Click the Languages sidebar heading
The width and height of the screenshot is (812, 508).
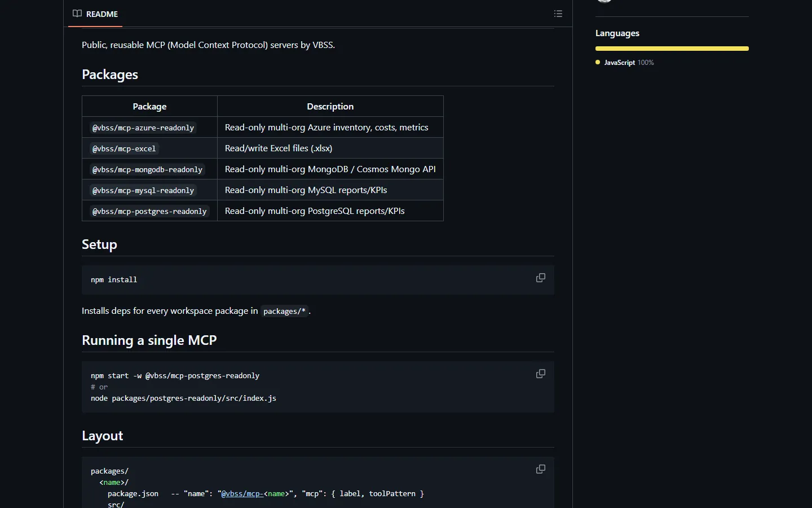click(617, 33)
